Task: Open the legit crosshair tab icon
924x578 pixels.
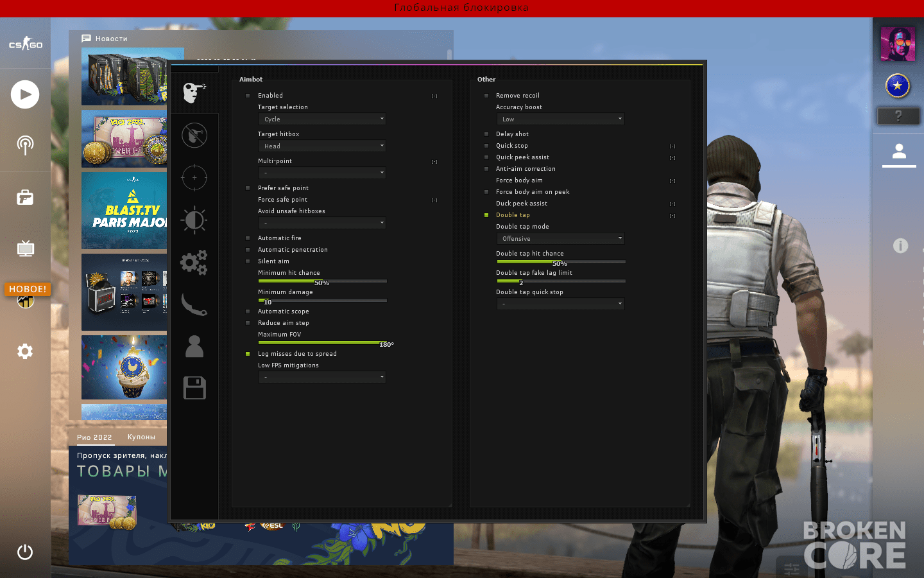Action: point(194,178)
